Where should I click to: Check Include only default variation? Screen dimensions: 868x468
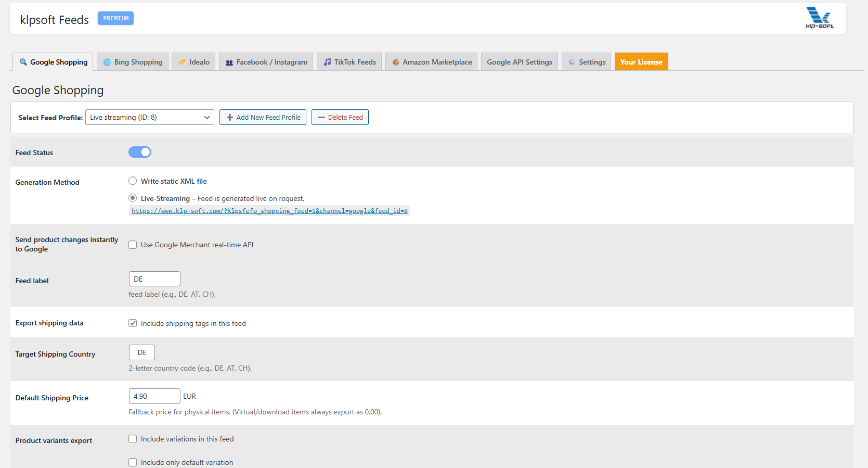click(133, 462)
